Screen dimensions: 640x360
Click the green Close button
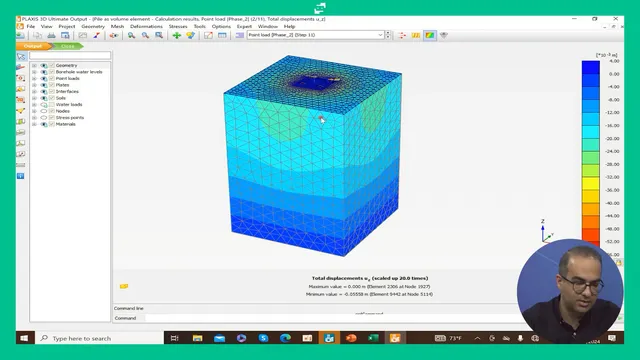(68, 46)
